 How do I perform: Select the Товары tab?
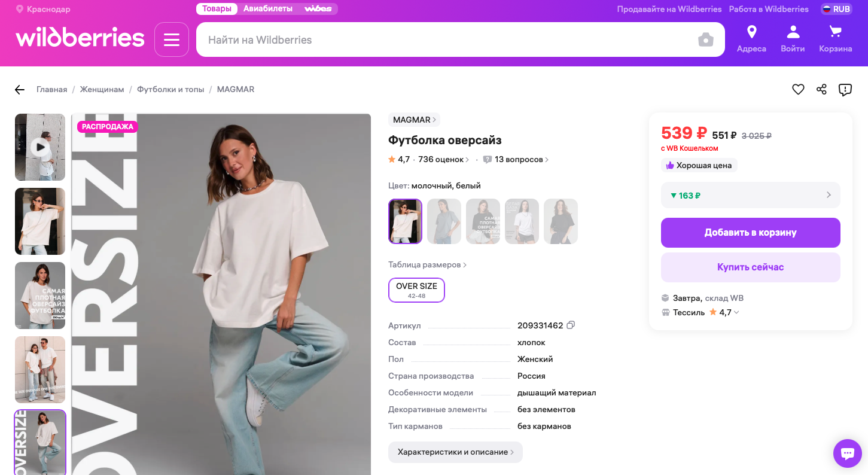pyautogui.click(x=217, y=9)
